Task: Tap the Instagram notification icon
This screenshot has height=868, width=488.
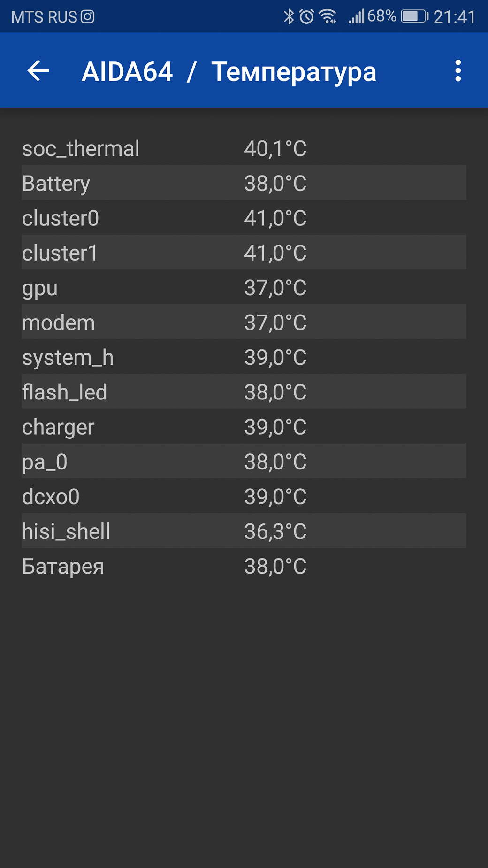Action: pyautogui.click(x=88, y=17)
